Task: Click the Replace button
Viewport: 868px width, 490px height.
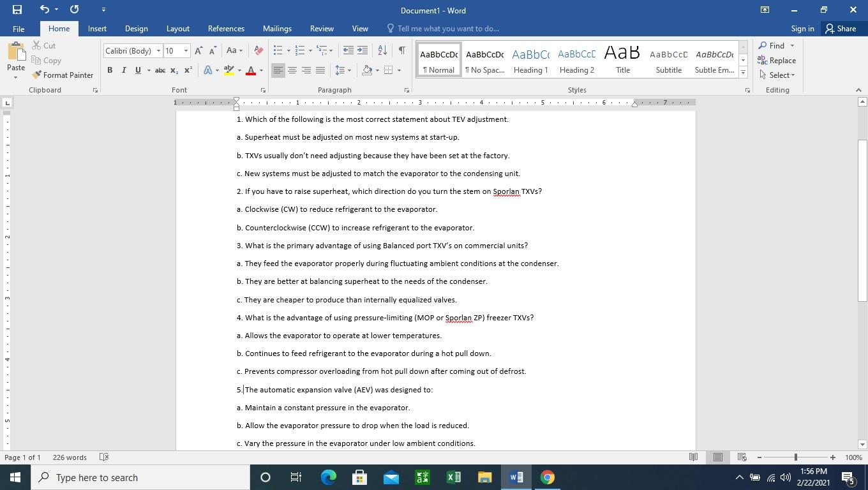Action: (x=781, y=60)
